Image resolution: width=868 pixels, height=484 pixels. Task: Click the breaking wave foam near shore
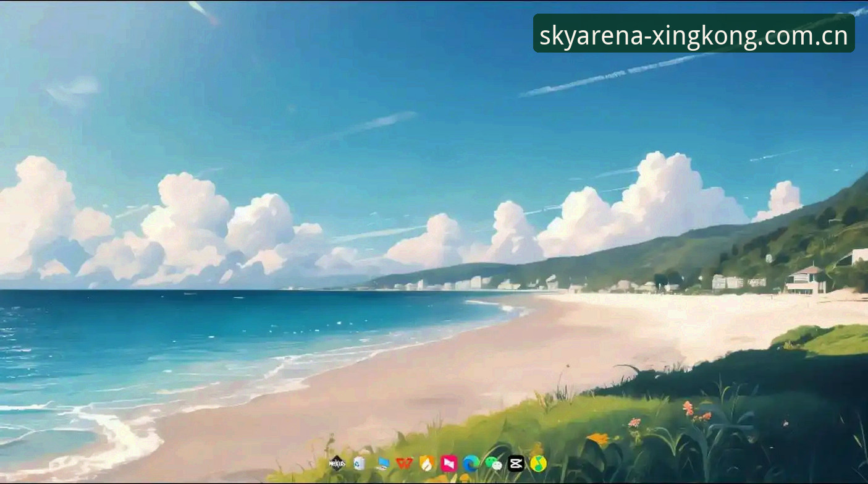(x=117, y=433)
